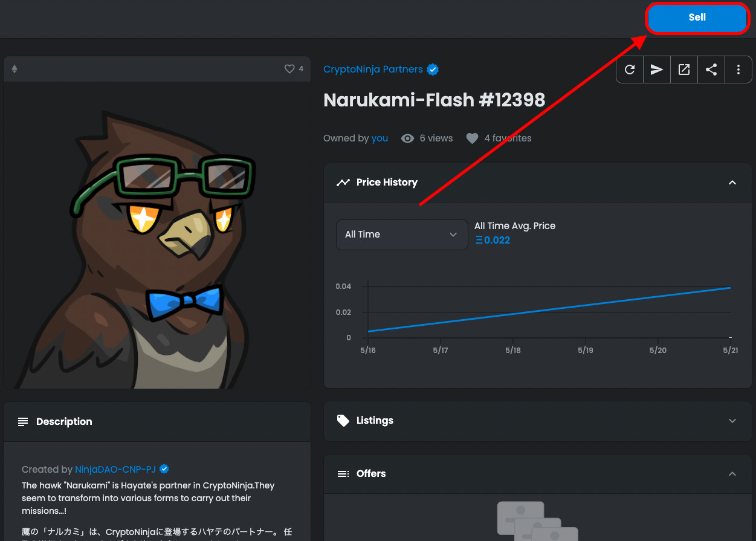Open the NinjaDAO-CNP-PJ creator link
This screenshot has width=756, height=541.
[x=115, y=470]
